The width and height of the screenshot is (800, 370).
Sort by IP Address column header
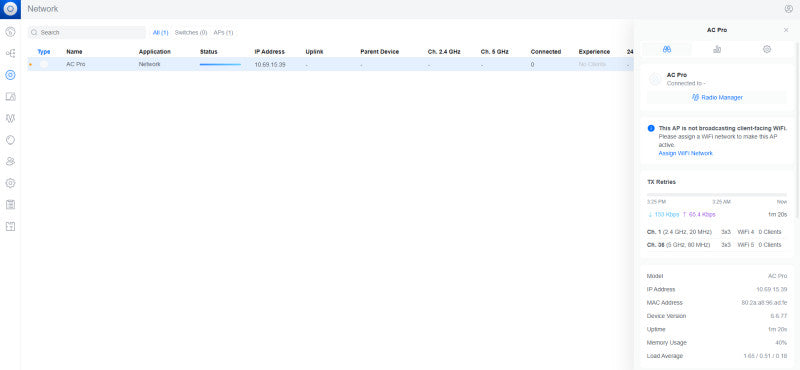pyautogui.click(x=269, y=52)
